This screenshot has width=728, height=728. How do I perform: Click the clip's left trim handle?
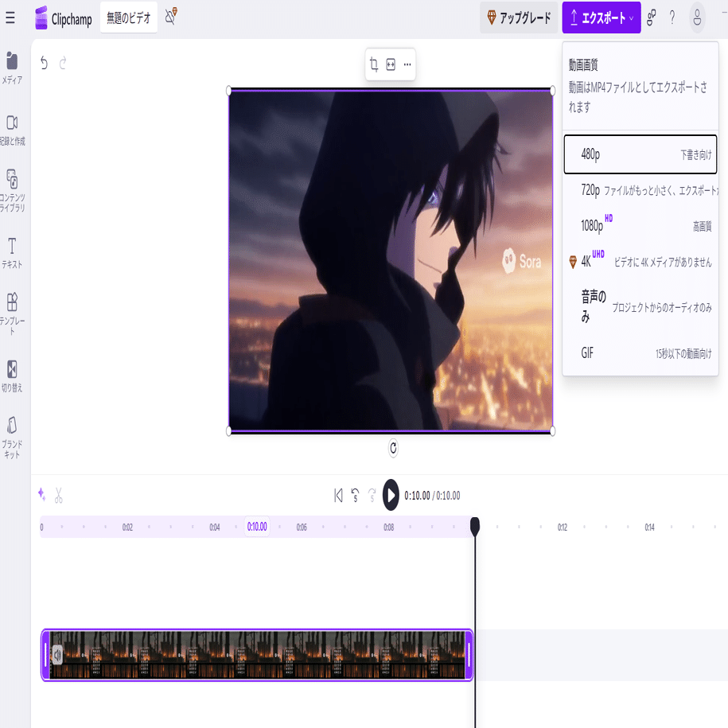(x=45, y=655)
